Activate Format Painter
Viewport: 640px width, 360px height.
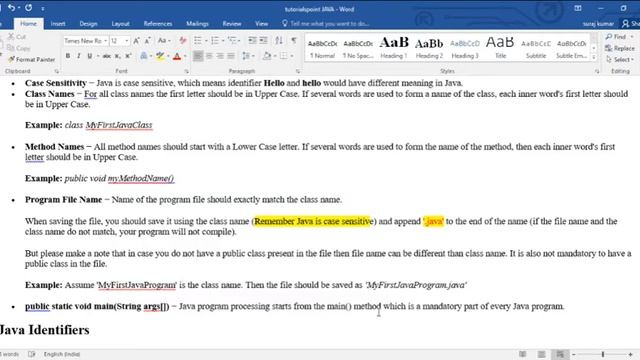tap(31, 60)
